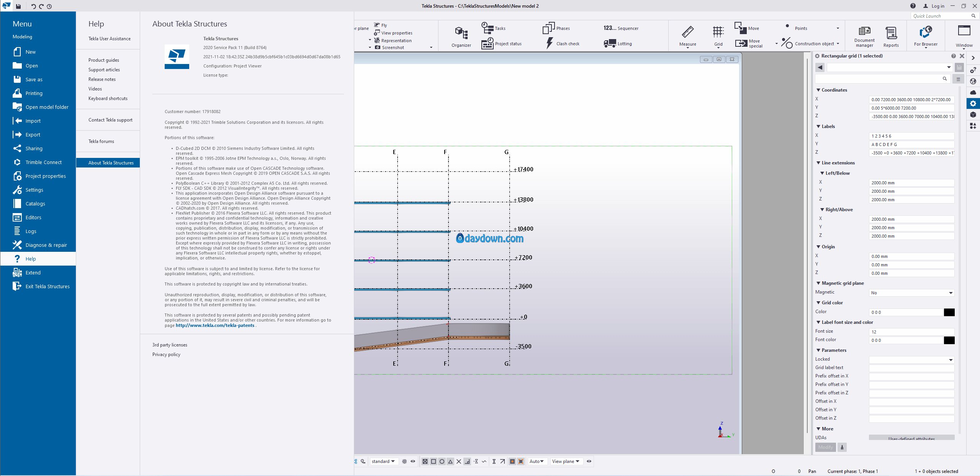
Task: Click the Move special icon
Action: (x=741, y=43)
